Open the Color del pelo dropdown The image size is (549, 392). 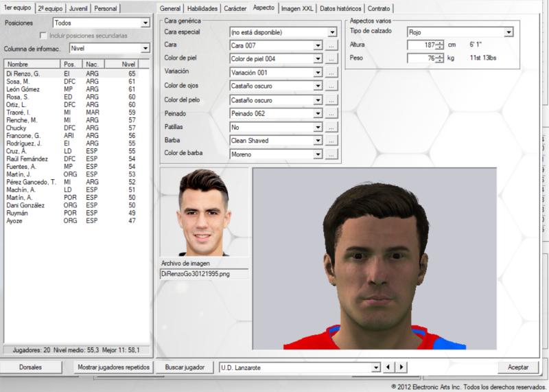coord(318,100)
